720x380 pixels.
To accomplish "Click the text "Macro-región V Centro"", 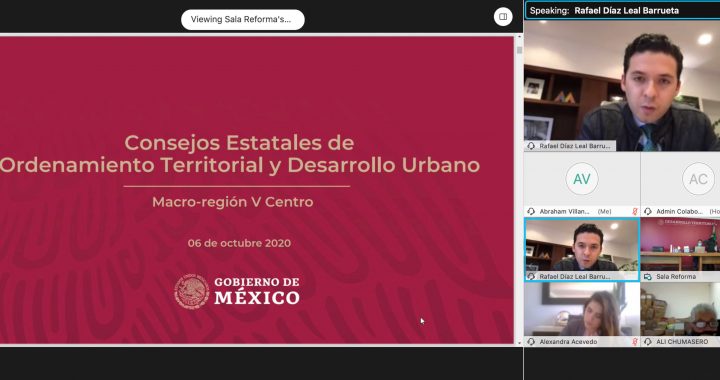I will coord(233,202).
